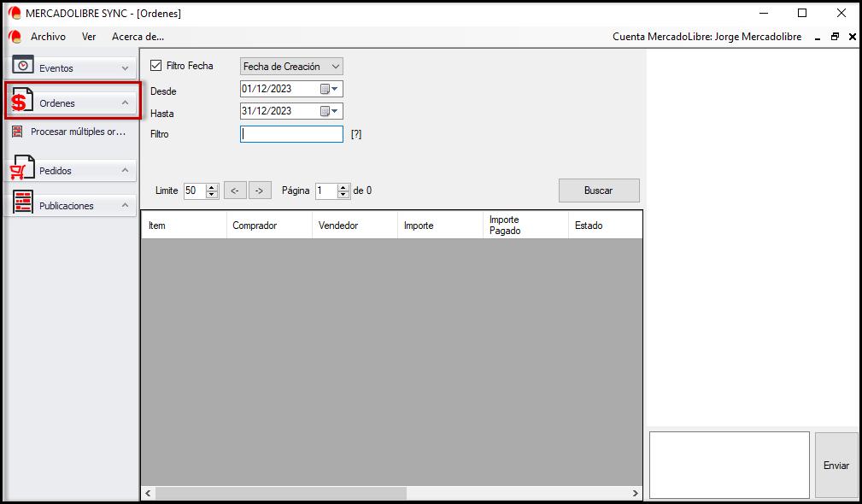Open the Archivo menu
The height and width of the screenshot is (504, 862).
point(48,37)
